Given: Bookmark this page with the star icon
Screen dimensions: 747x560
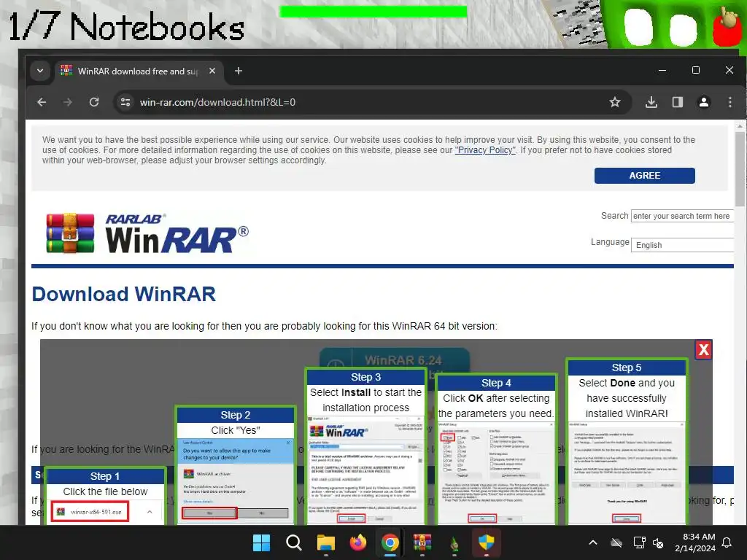Looking at the screenshot, I should pyautogui.click(x=615, y=102).
